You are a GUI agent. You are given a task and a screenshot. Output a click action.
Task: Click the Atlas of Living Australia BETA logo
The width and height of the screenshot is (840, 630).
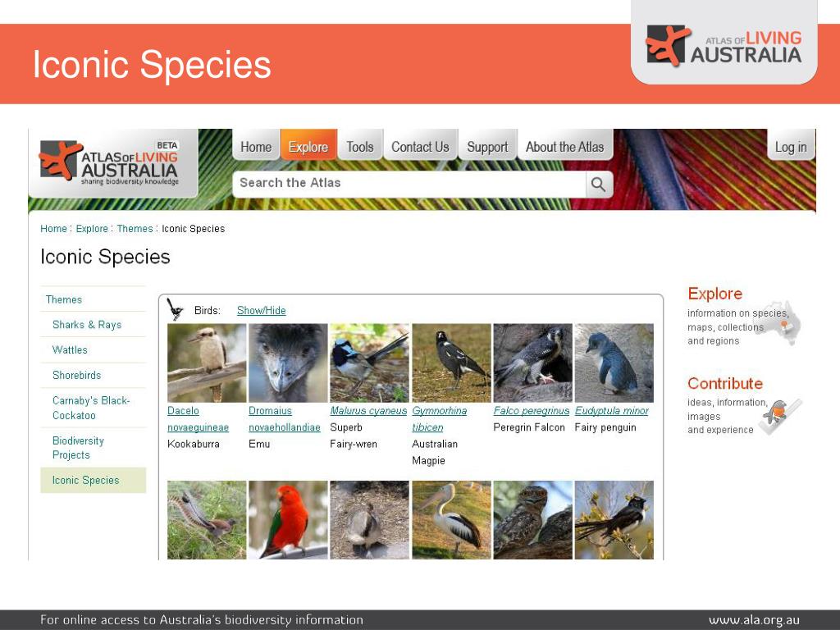pyautogui.click(x=110, y=163)
